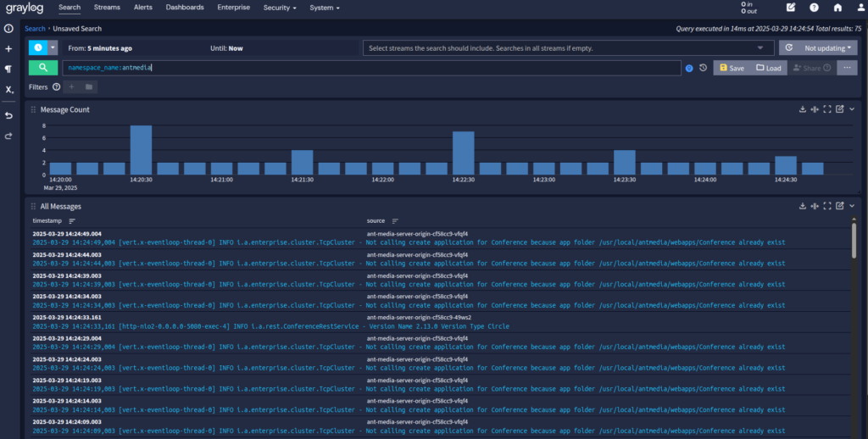Open the Security menu dropdown
868x439 pixels.
(x=280, y=8)
